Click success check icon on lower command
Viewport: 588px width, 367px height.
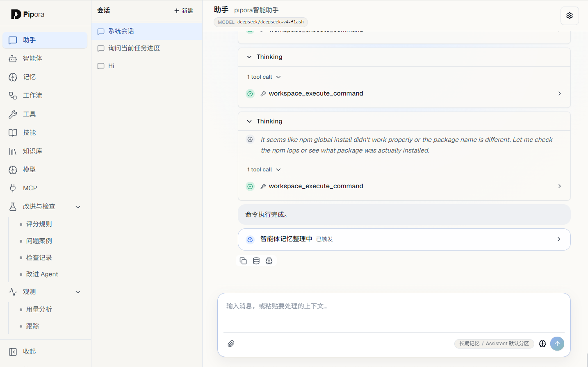(250, 187)
